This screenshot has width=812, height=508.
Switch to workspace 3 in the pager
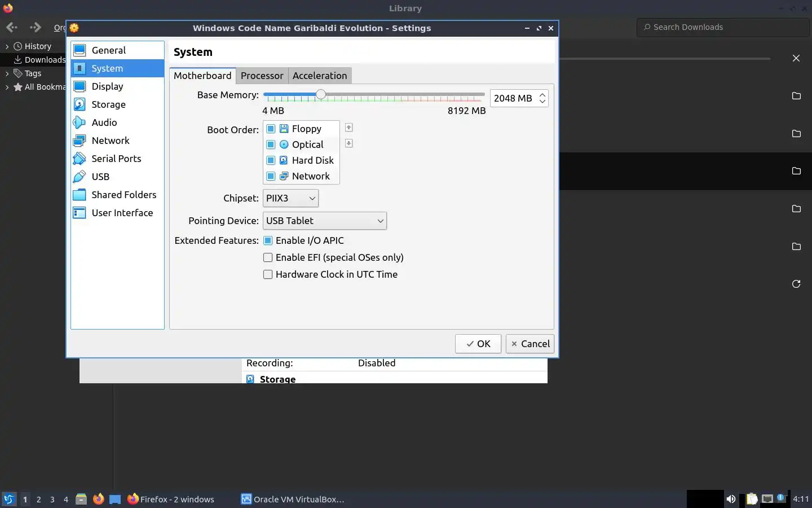52,500
